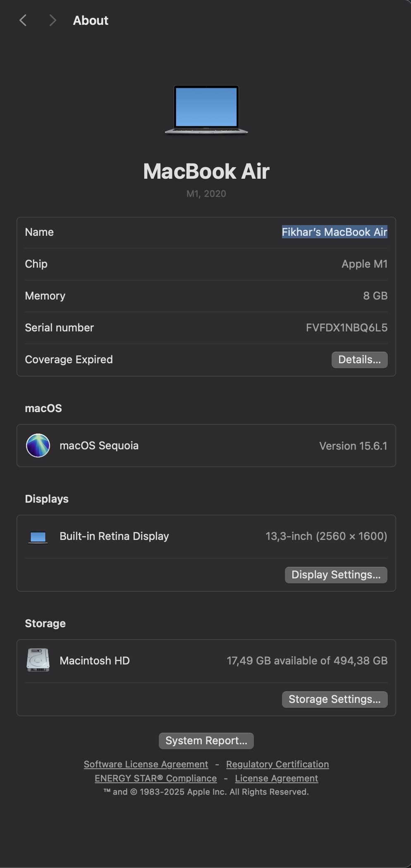Open coverage Details
This screenshot has width=411, height=868.
[x=359, y=360]
